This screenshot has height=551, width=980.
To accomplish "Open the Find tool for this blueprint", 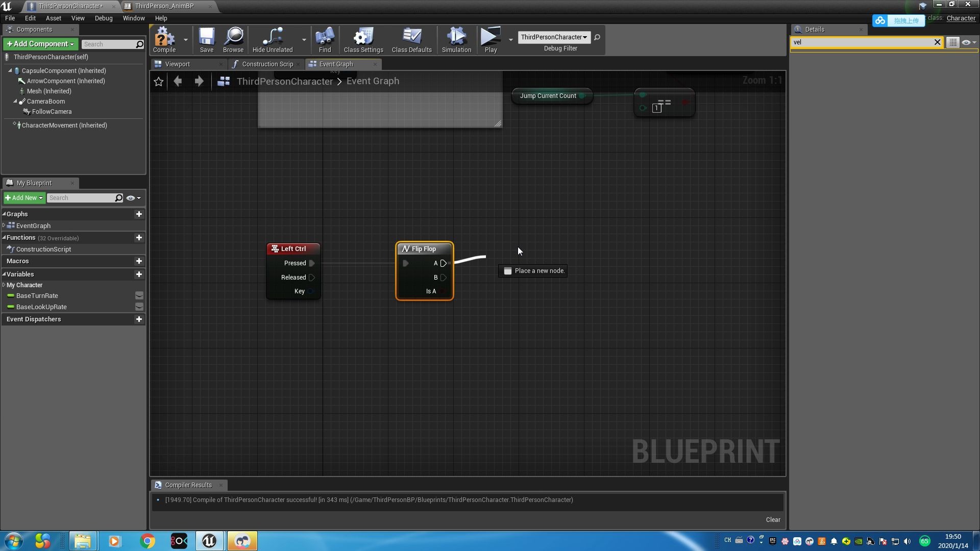I will click(x=324, y=40).
